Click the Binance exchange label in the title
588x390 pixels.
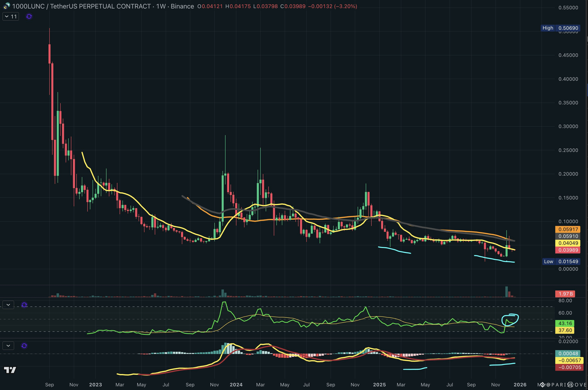pyautogui.click(x=182, y=6)
